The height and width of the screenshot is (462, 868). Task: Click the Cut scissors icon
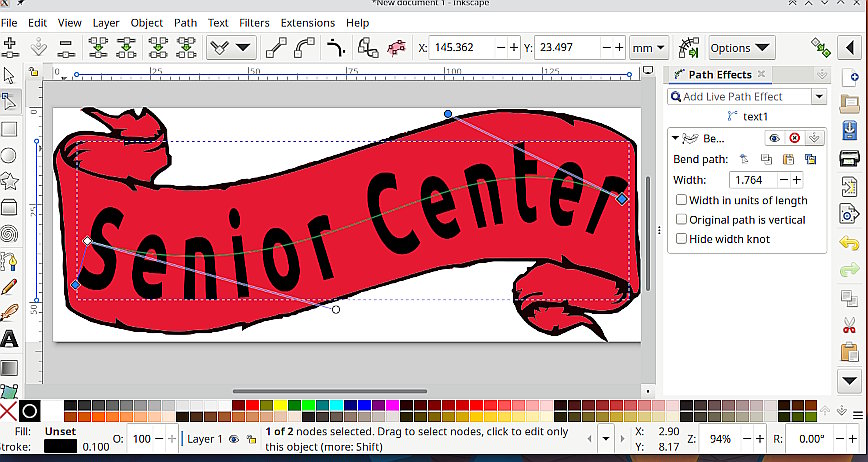(x=849, y=325)
